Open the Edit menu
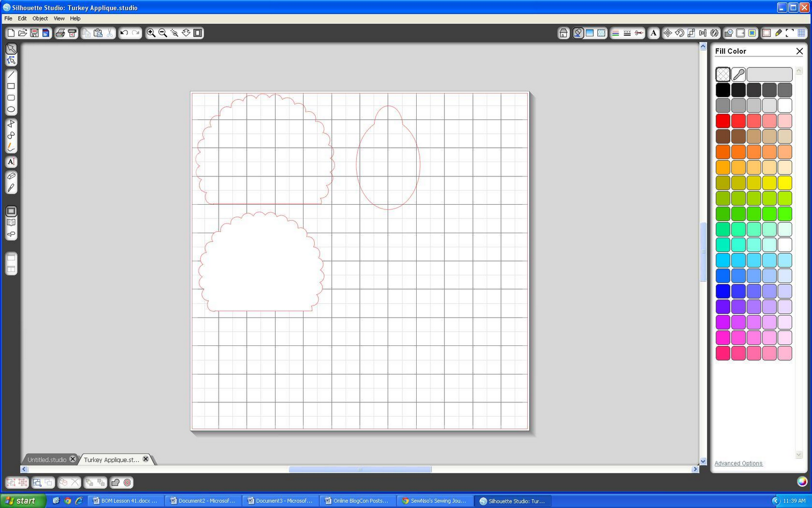 coord(22,18)
